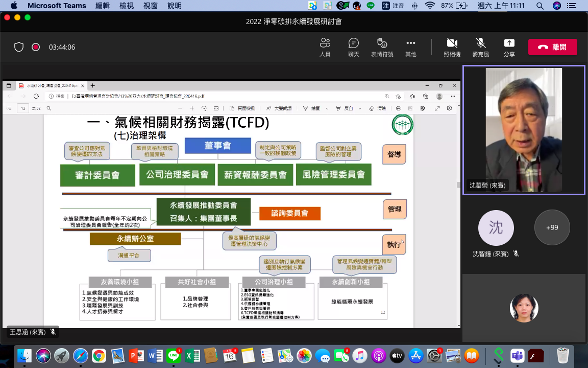
Task: Open Microsoft Word from the Dock
Action: (155, 356)
